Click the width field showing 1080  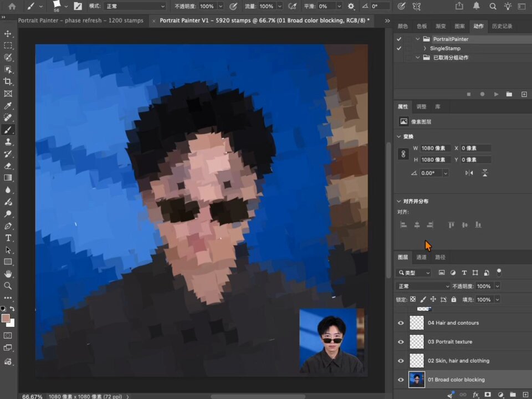(x=436, y=148)
